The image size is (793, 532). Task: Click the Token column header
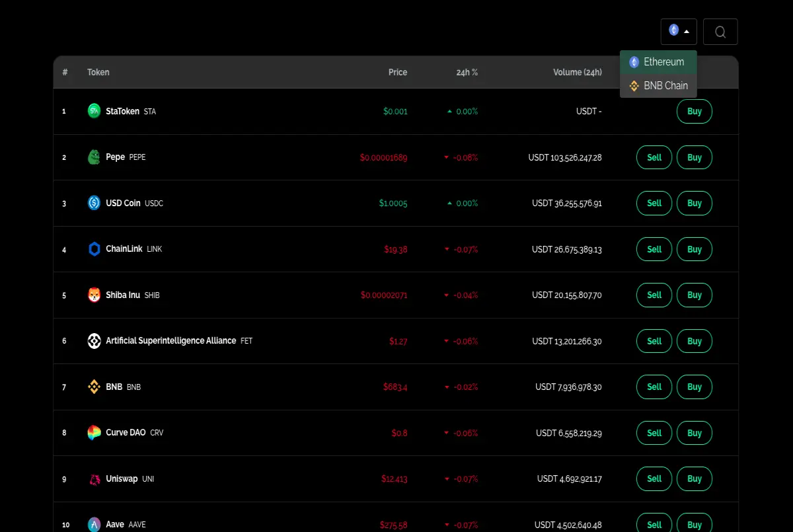[x=98, y=72]
